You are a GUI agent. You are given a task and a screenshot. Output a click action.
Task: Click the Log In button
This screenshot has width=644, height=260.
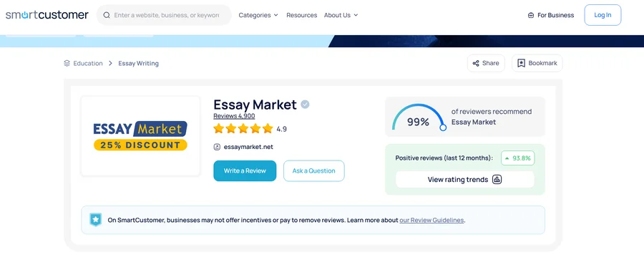[602, 15]
